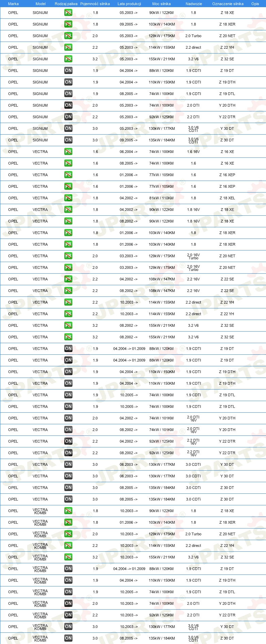
Task: Click petrol PB icon for Signum Z 20 NET
Action: [x=68, y=36]
